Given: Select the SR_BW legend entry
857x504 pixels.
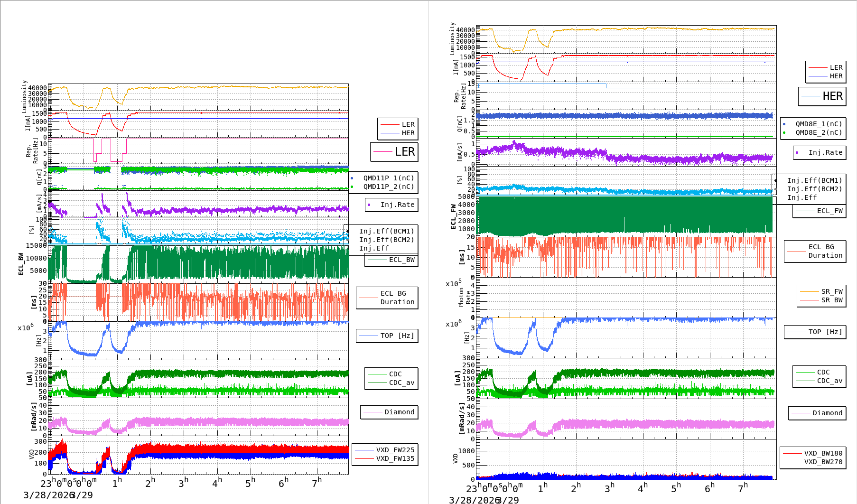Looking at the screenshot, I should click(821, 300).
